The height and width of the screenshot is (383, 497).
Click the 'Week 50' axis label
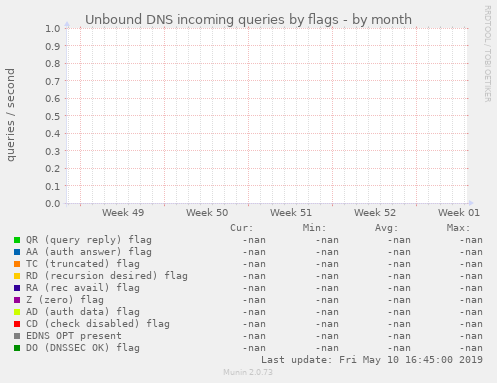207,213
